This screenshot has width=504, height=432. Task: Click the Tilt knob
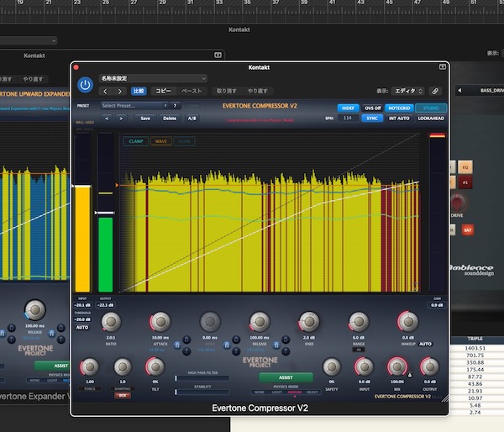point(155,366)
